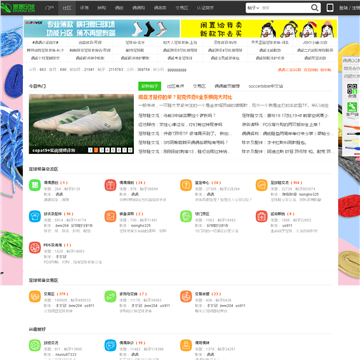Click the copa19+ caption under carousel image
Image resolution: width=360 pixels, height=360 pixels.
(x=53, y=150)
